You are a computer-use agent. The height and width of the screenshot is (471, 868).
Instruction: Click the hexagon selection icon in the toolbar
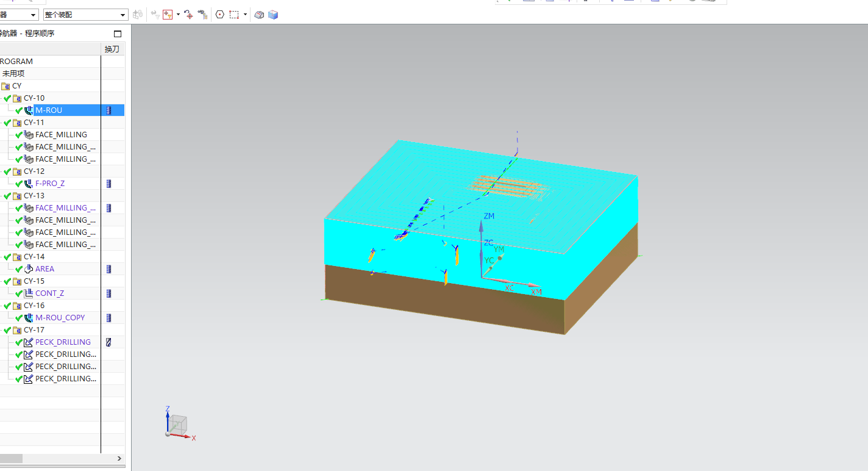pyautogui.click(x=220, y=15)
